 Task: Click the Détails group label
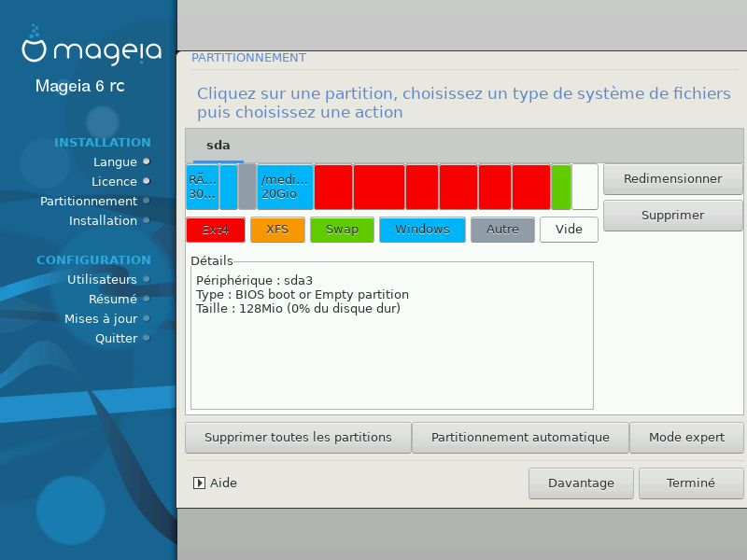[x=212, y=261]
